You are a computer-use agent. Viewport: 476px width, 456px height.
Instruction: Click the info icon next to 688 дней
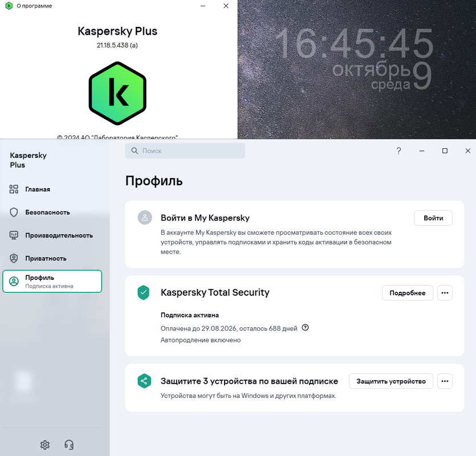click(x=305, y=328)
